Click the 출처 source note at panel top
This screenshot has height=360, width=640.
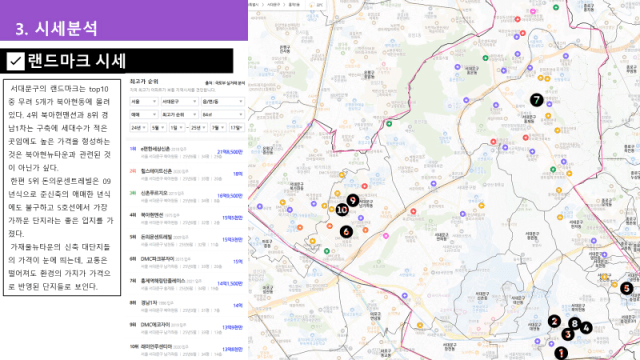(x=225, y=83)
